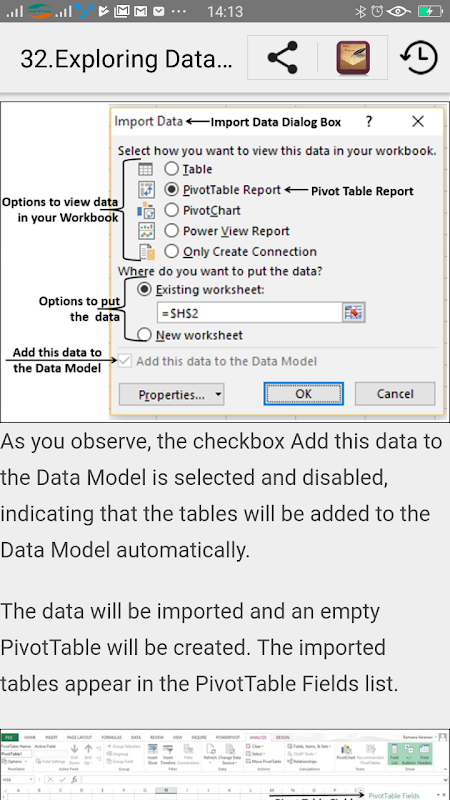Click the OK button
450x800 pixels.
click(x=304, y=394)
